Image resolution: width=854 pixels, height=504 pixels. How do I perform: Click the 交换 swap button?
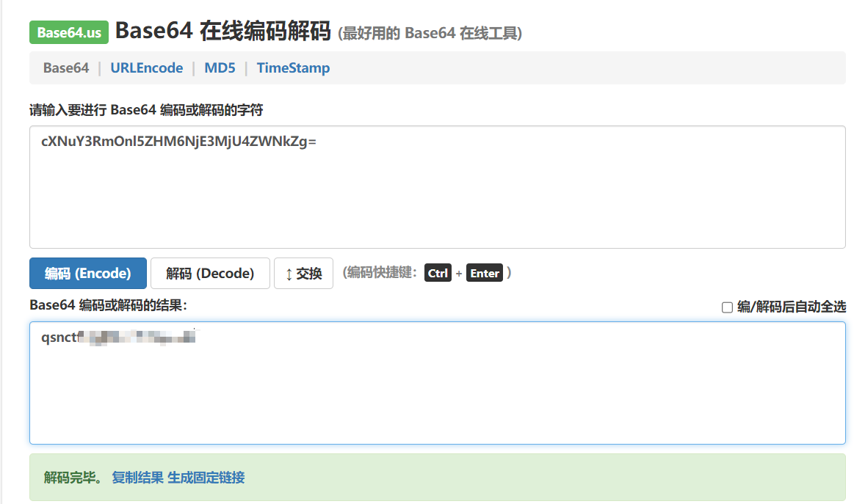point(303,273)
